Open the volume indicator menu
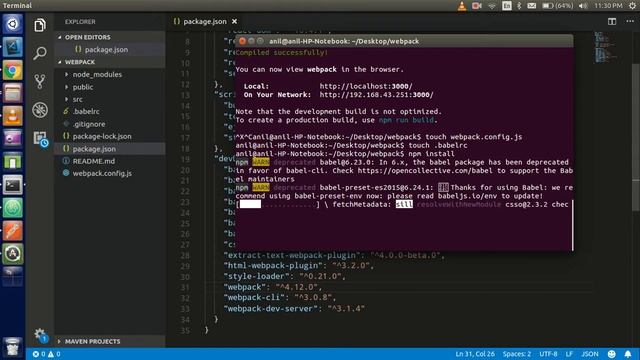The width and height of the screenshot is (640, 360). point(583,6)
